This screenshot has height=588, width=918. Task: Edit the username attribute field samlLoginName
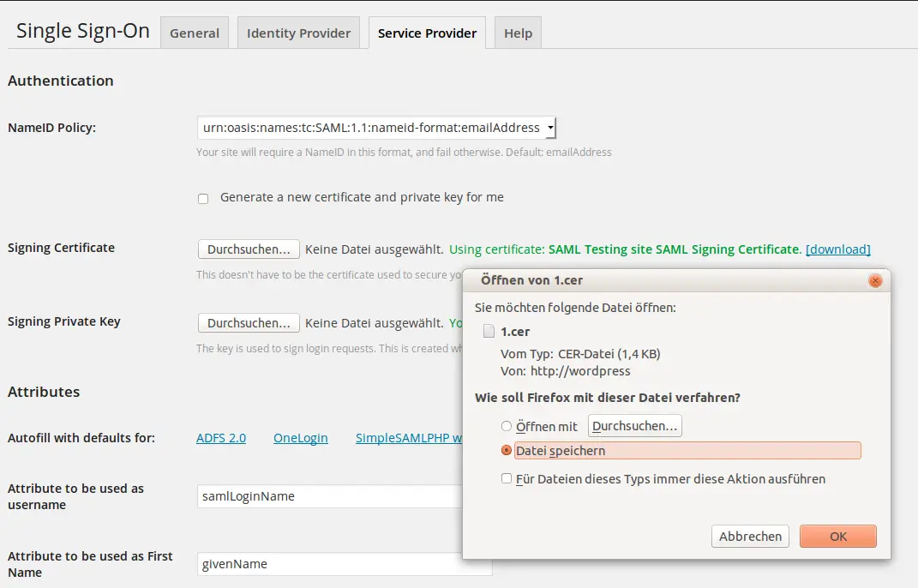(x=330, y=496)
